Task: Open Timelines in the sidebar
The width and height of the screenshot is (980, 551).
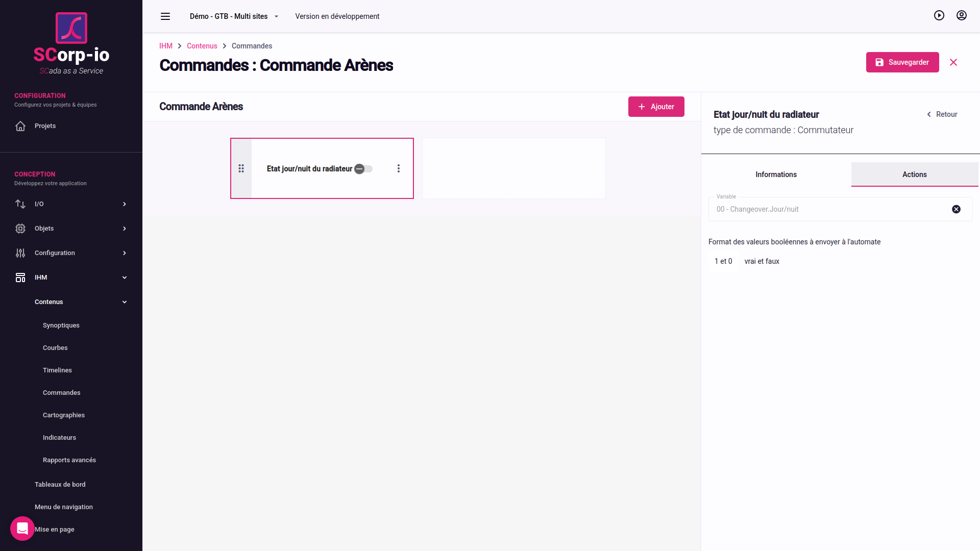Action: [57, 370]
